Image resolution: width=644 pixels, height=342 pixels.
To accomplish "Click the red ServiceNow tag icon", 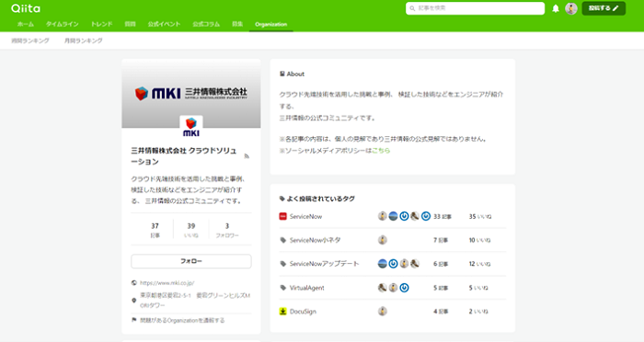I will click(x=282, y=216).
